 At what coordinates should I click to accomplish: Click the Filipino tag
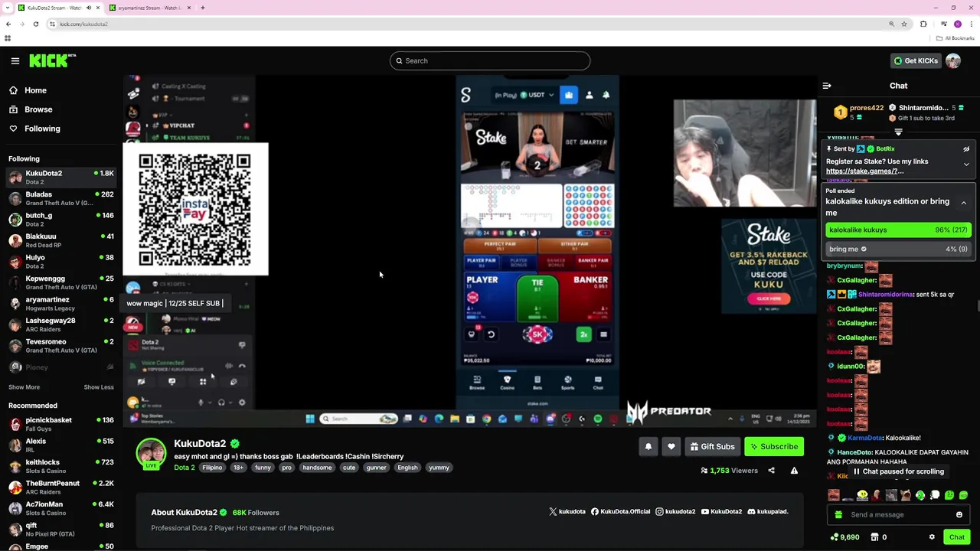212,468
